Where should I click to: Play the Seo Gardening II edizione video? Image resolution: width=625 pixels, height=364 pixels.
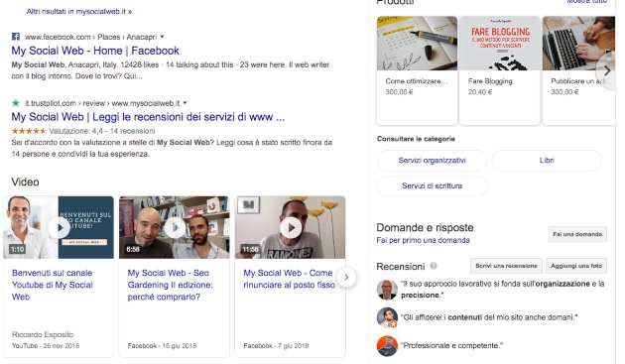(x=175, y=228)
